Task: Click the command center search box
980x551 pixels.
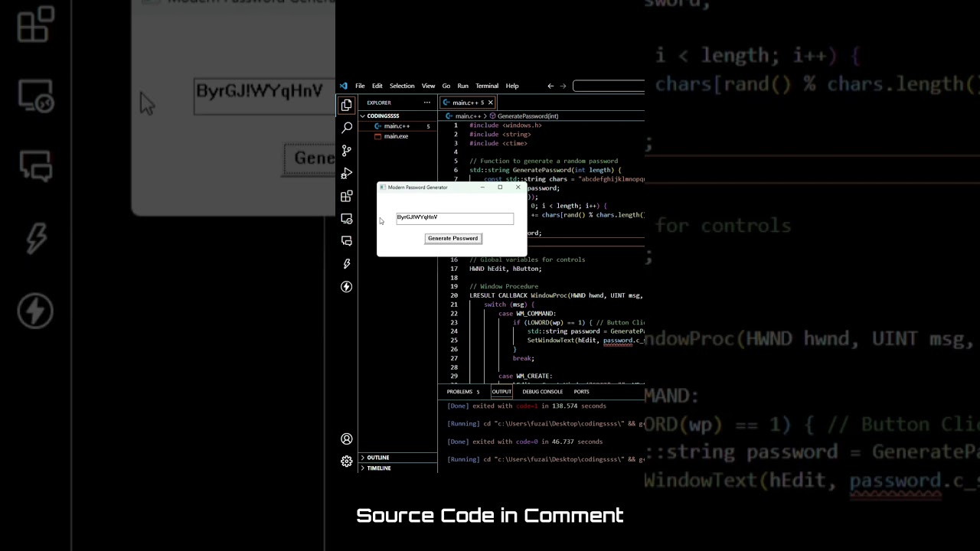Action: coord(609,86)
